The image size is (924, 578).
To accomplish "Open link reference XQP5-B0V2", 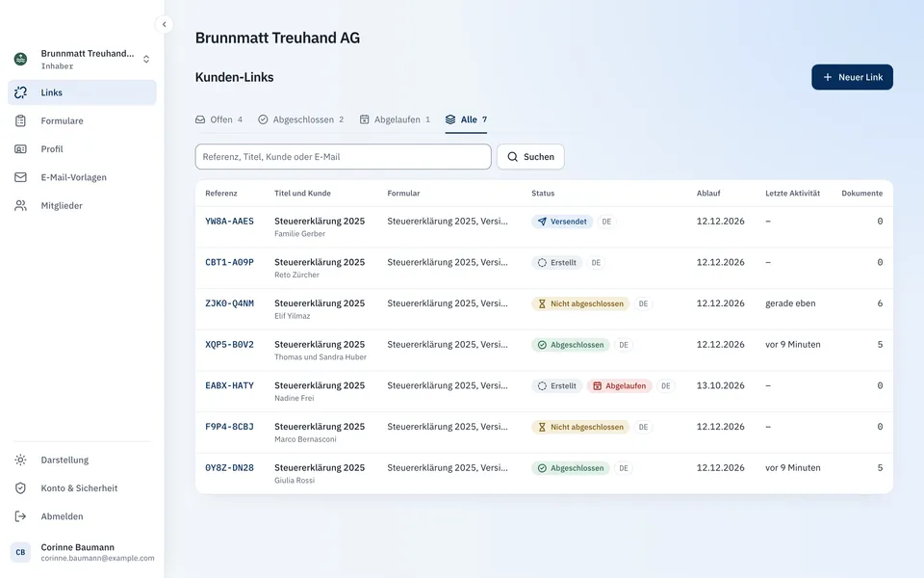I will point(229,345).
